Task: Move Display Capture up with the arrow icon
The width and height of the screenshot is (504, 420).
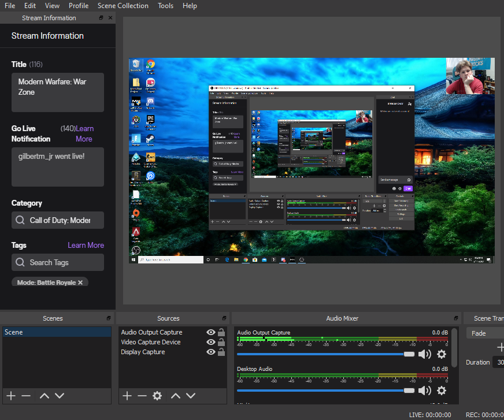Action: tap(175, 396)
